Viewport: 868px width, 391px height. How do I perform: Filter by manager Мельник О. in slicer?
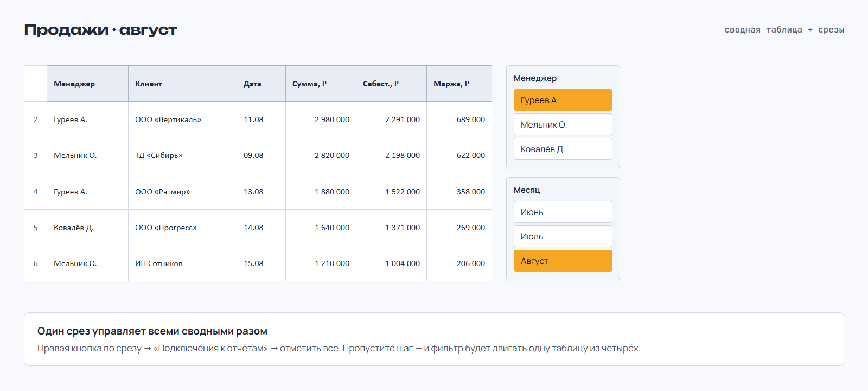[563, 124]
